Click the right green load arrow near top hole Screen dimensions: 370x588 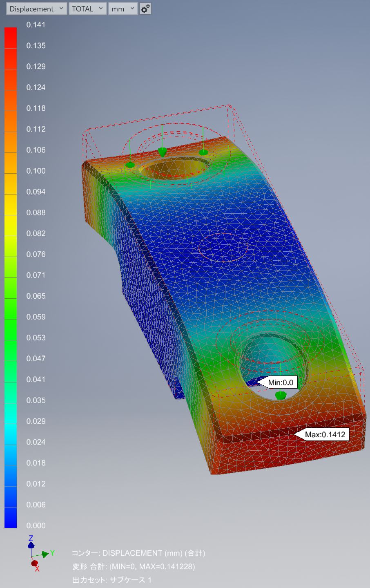pyautogui.click(x=203, y=152)
